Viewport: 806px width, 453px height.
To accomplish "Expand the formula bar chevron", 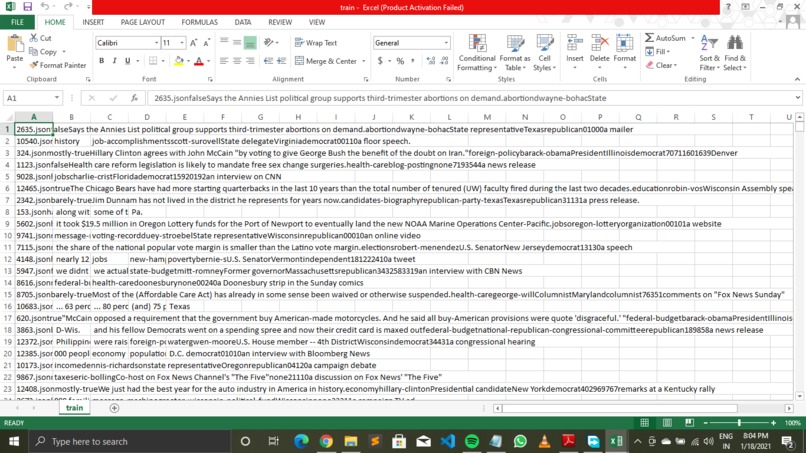I will click(x=797, y=98).
